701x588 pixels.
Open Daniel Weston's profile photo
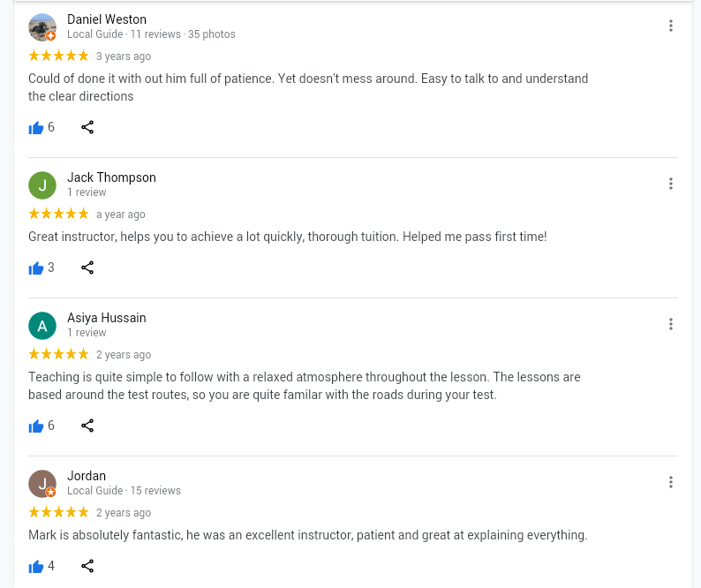tap(42, 27)
